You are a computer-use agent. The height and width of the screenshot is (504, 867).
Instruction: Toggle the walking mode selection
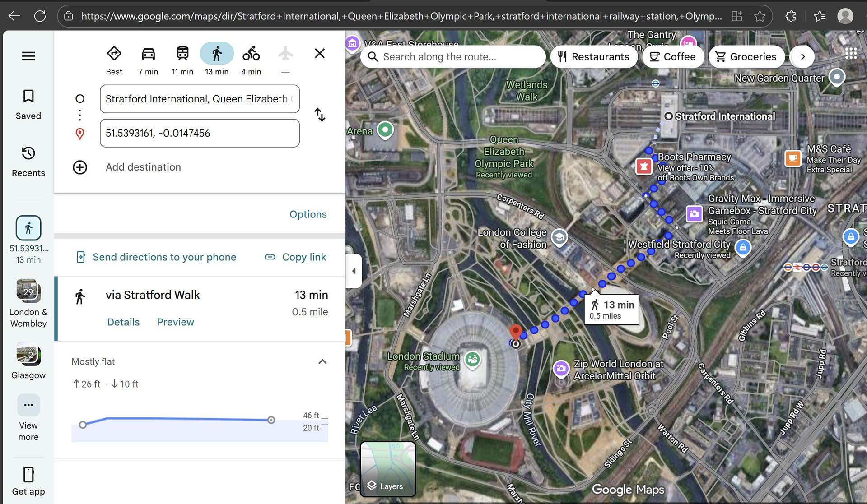coord(217,54)
